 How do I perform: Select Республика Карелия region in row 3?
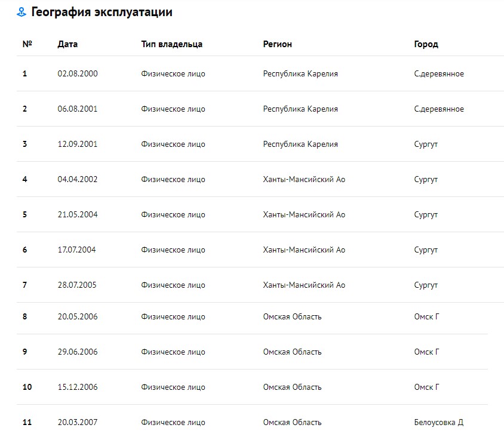pos(300,144)
